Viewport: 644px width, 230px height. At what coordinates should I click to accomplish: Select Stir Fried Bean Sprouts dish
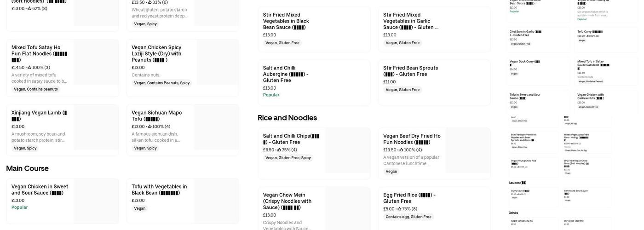[410, 71]
